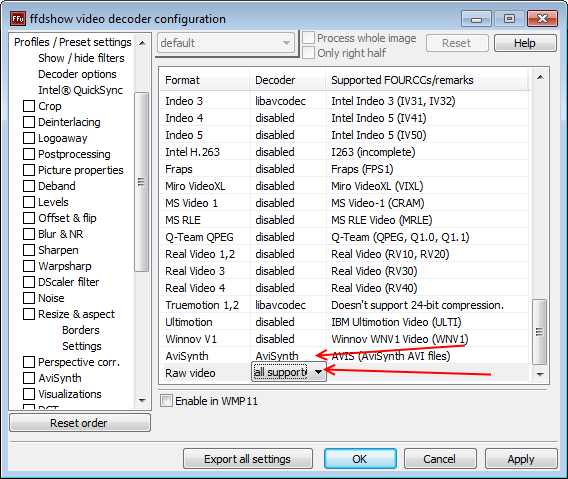
Task: Click the filter list scrollbar thumb
Action: click(141, 181)
